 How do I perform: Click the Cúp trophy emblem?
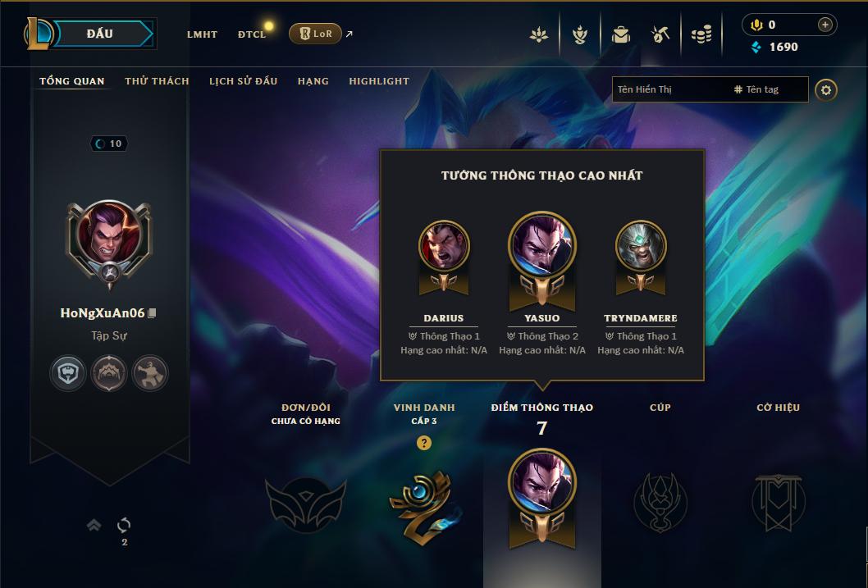(660, 502)
